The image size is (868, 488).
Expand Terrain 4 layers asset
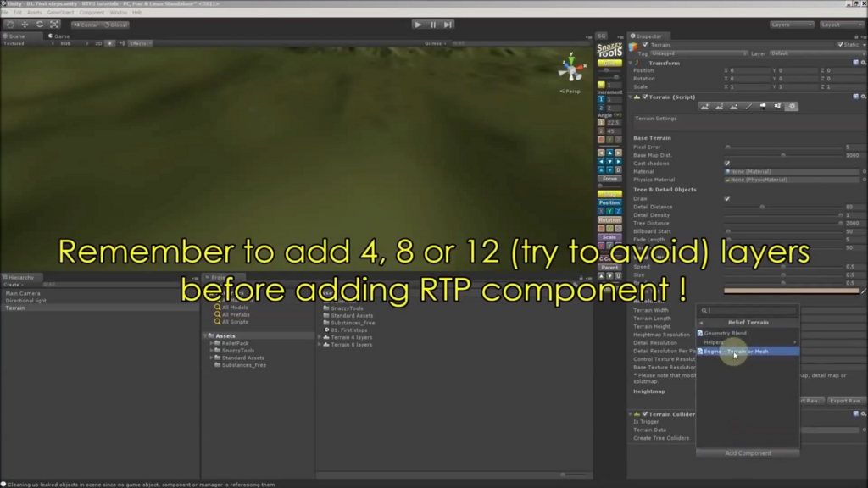pos(320,337)
